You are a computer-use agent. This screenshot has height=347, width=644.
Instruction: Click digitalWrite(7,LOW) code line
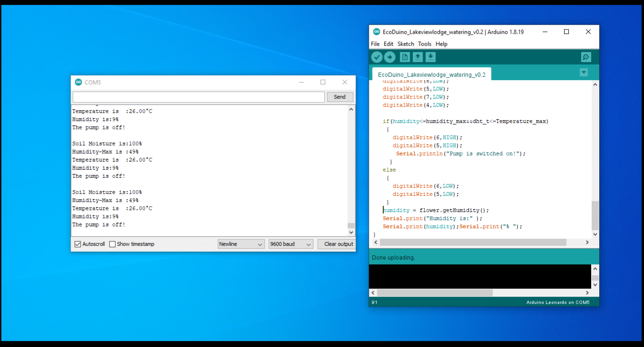(x=416, y=97)
